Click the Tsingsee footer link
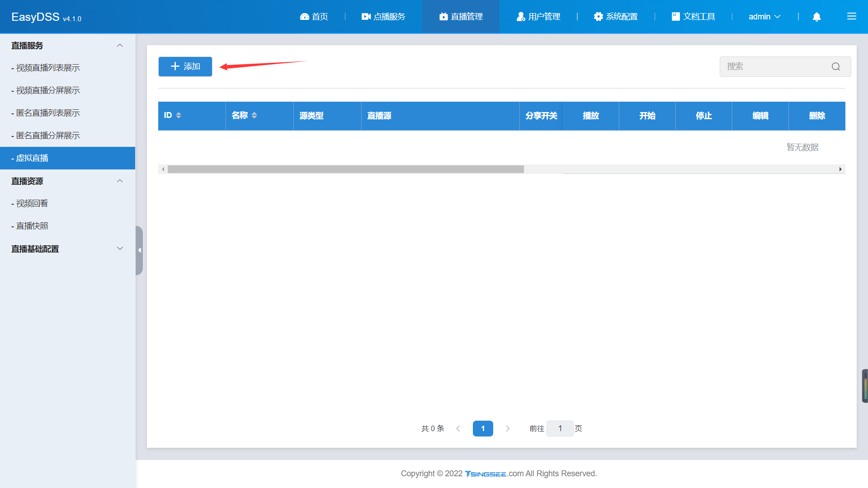The width and height of the screenshot is (868, 488). click(x=486, y=474)
